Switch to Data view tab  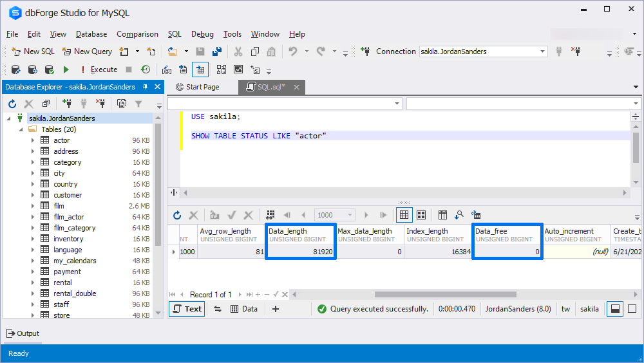coord(244,309)
